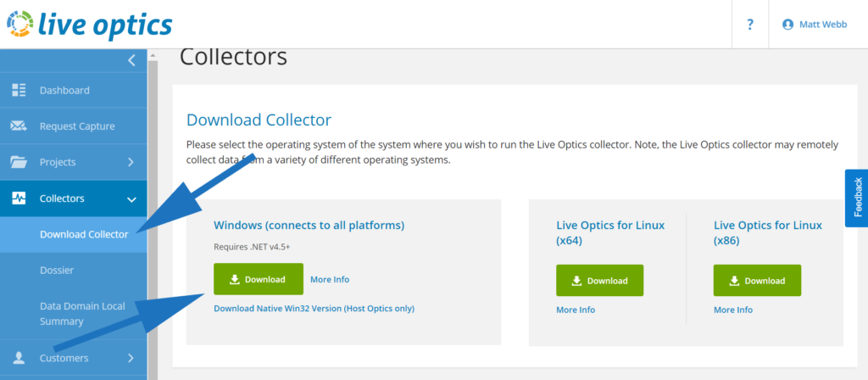
Task: Collapse the Collectors submenu chevron
Action: pyautogui.click(x=131, y=198)
